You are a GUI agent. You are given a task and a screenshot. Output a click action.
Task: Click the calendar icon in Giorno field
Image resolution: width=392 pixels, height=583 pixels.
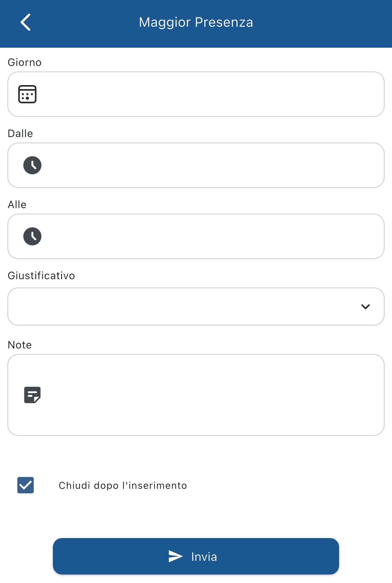click(x=27, y=94)
